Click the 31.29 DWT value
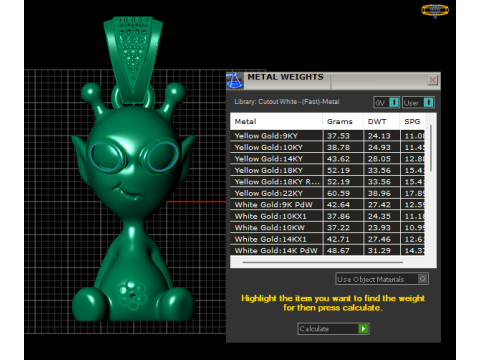The image size is (480, 360). coord(379,250)
